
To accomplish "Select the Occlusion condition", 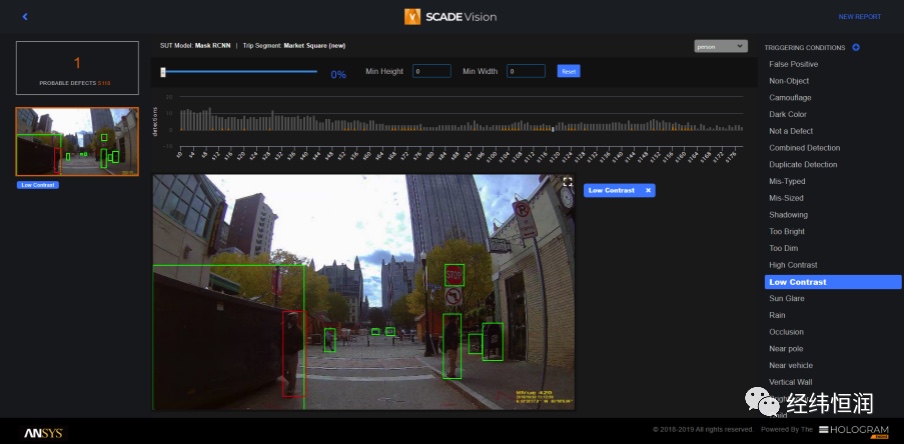I will tap(786, 332).
